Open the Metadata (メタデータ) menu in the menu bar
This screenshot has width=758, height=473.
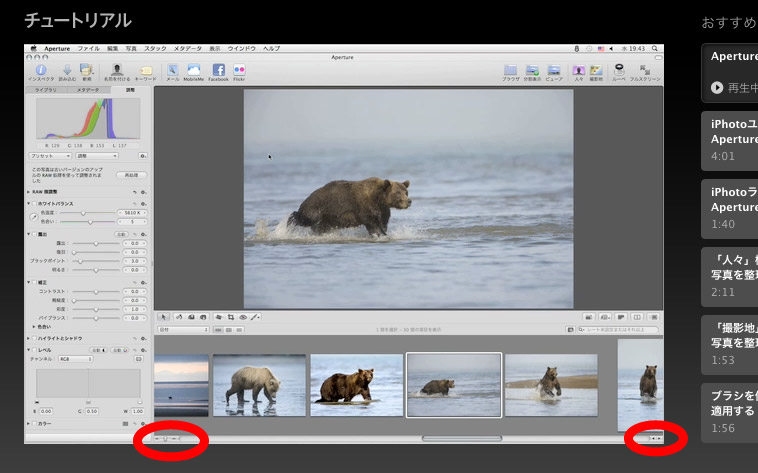[187, 48]
